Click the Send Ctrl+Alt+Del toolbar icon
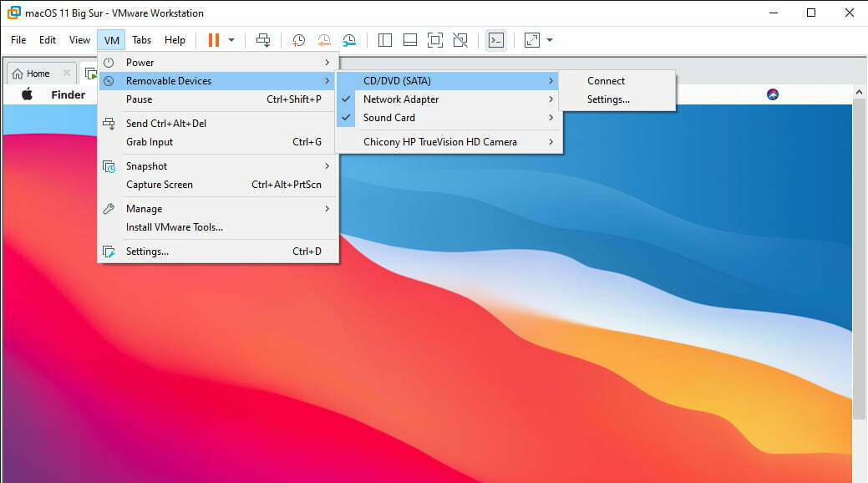The width and height of the screenshot is (868, 483). (263, 40)
